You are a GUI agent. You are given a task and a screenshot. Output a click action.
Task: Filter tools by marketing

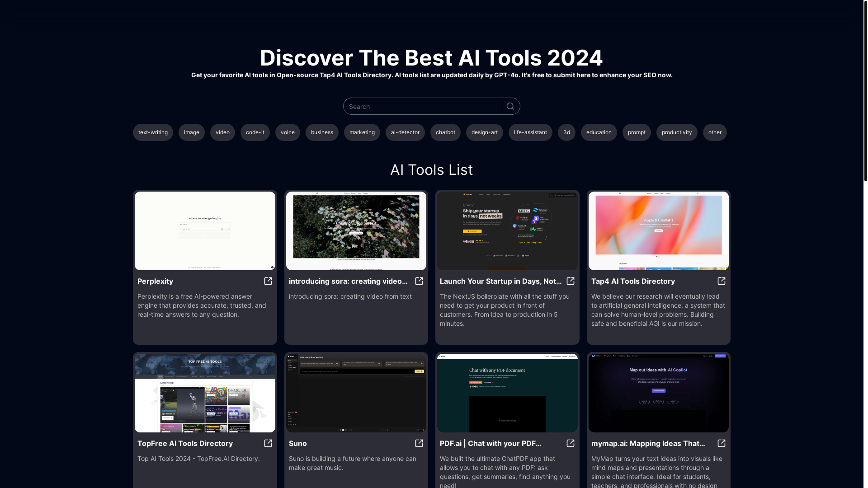click(362, 132)
